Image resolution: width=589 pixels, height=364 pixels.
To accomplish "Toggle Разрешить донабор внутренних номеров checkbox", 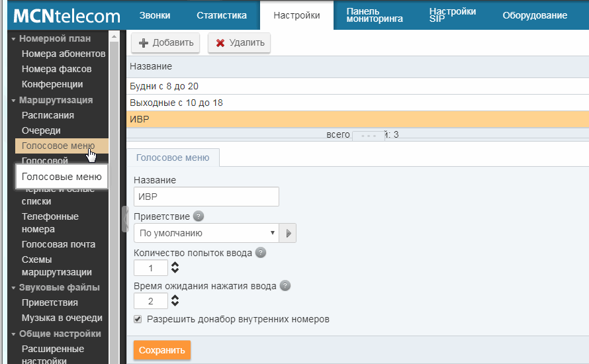I will click(138, 319).
